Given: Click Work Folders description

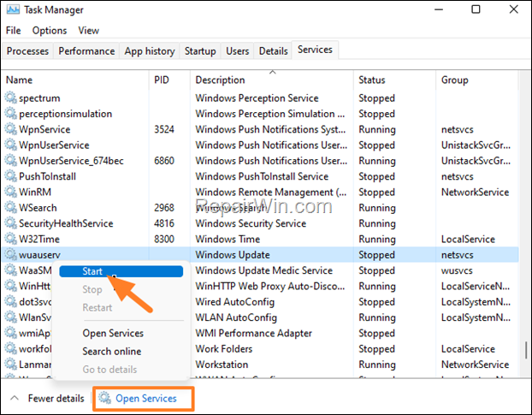Looking at the screenshot, I should (x=224, y=349).
